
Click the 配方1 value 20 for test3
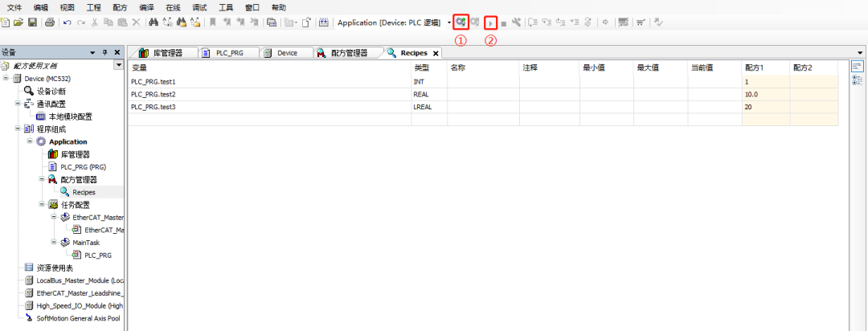pyautogui.click(x=766, y=107)
